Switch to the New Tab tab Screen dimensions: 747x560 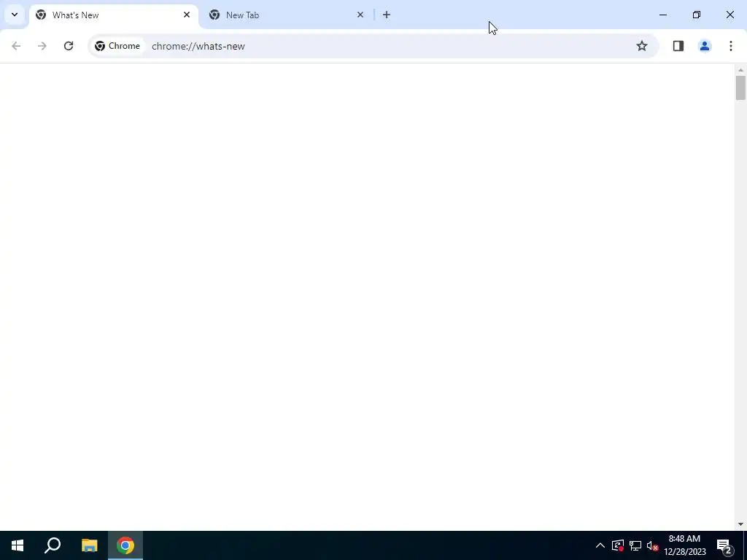point(286,15)
